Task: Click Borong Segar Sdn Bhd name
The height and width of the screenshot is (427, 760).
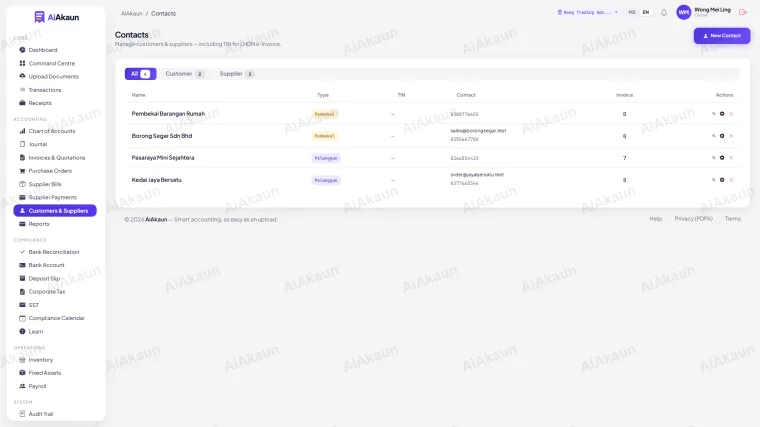Action: (x=162, y=136)
